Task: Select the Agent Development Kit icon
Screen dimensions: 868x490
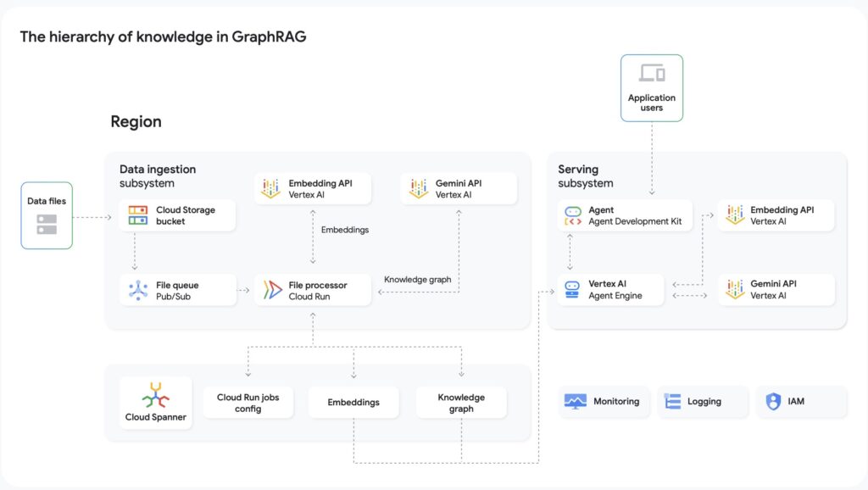Action: (x=572, y=215)
